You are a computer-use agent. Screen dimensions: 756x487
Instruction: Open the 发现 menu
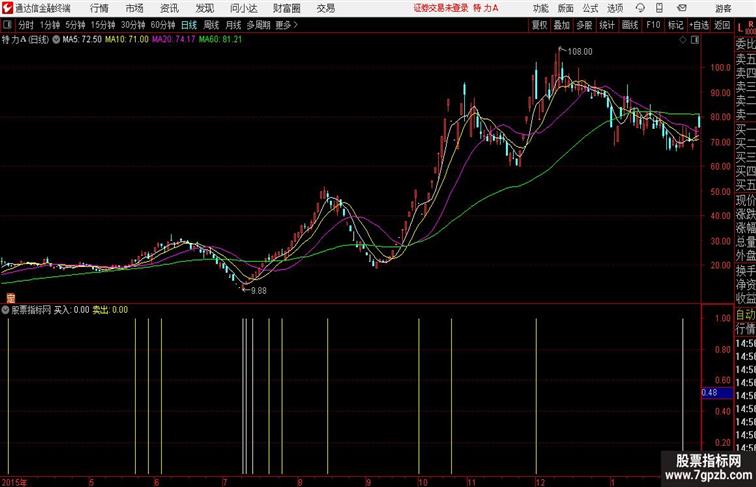[204, 8]
